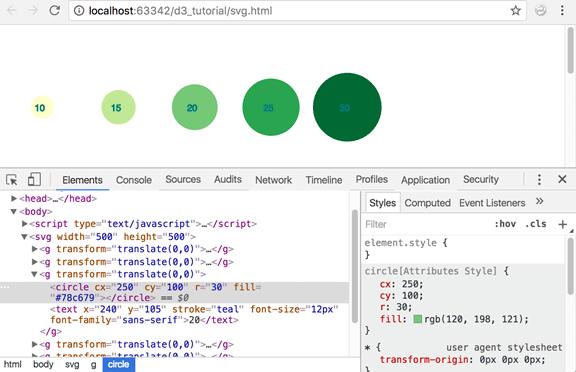Open the Chrome three-dot menu
The image size is (576, 372).
[562, 10]
